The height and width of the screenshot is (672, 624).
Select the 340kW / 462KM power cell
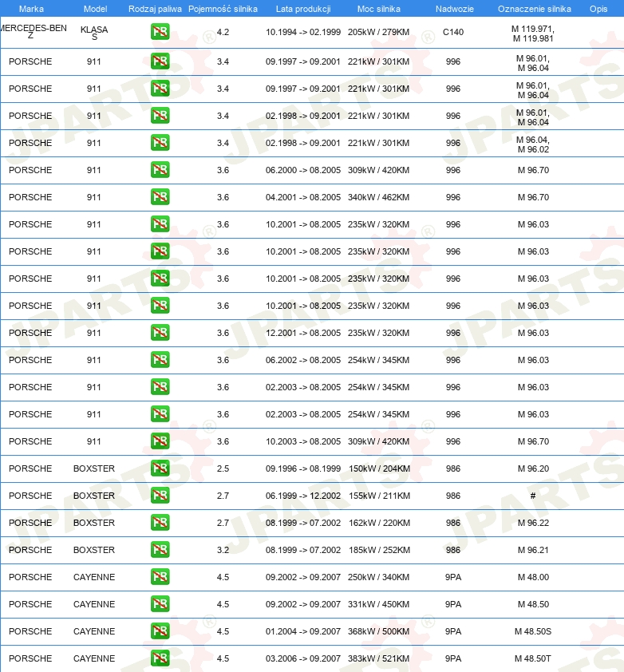tap(379, 197)
